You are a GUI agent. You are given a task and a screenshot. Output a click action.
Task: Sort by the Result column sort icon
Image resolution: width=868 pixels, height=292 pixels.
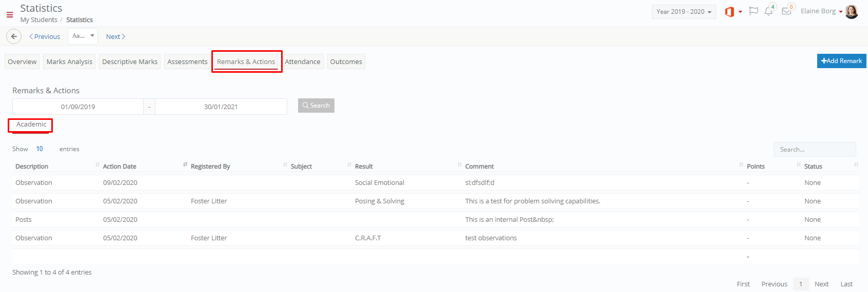460,164
